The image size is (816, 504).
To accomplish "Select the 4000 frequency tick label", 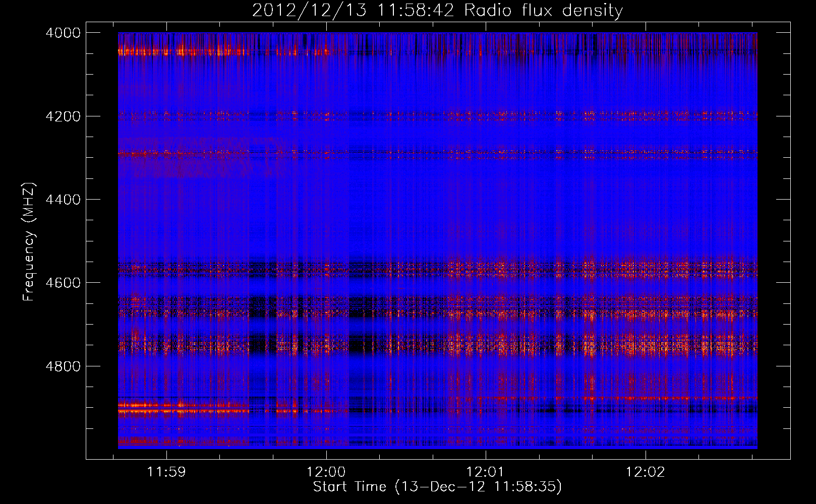I will point(63,33).
